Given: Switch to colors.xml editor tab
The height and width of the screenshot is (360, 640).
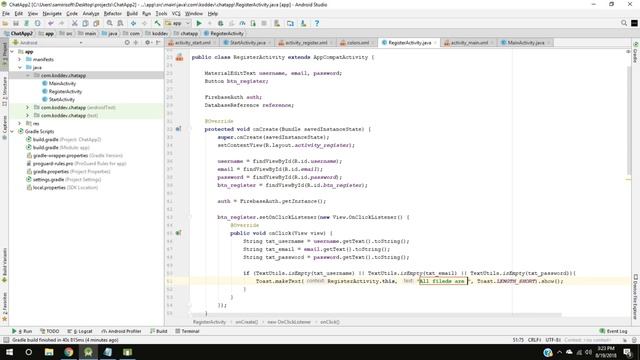Looking at the screenshot, I should point(358,42).
